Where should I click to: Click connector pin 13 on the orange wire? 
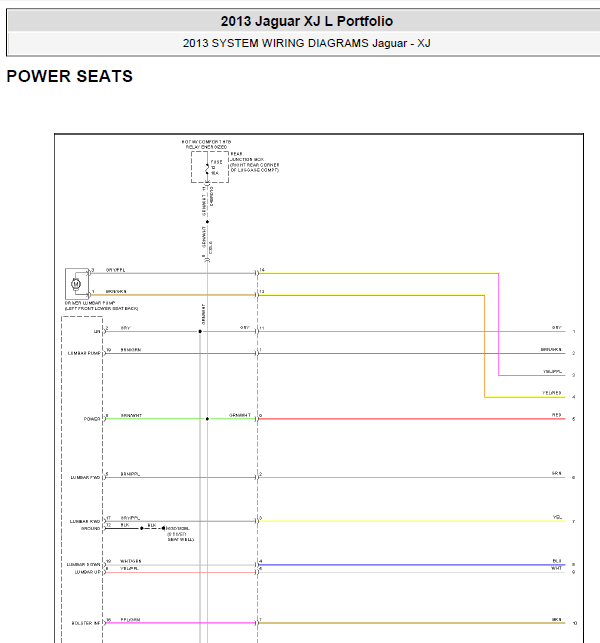click(262, 292)
